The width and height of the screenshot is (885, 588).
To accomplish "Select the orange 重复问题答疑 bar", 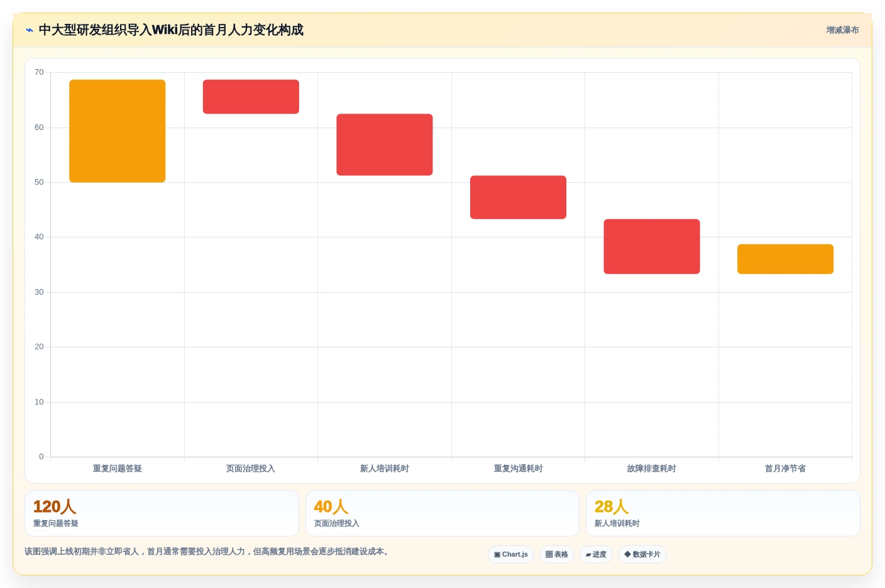I will pos(118,131).
